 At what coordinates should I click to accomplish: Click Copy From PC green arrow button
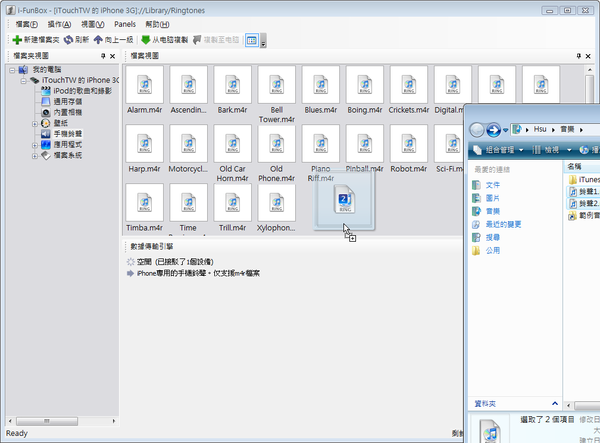pyautogui.click(x=165, y=40)
